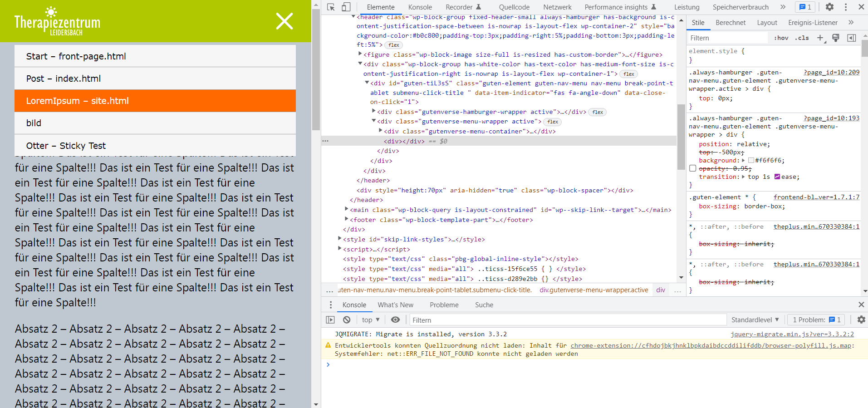Expand the figure wp-block-image node

[x=360, y=54]
